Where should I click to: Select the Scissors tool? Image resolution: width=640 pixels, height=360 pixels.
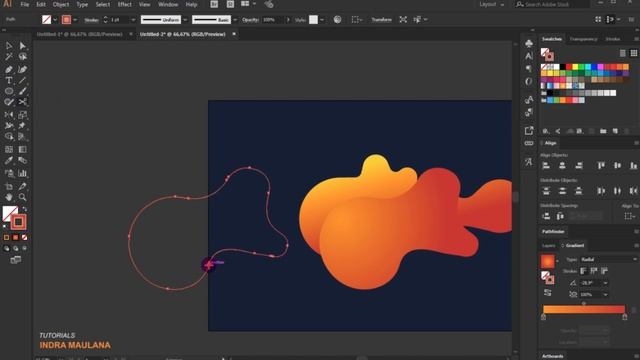coord(22,102)
